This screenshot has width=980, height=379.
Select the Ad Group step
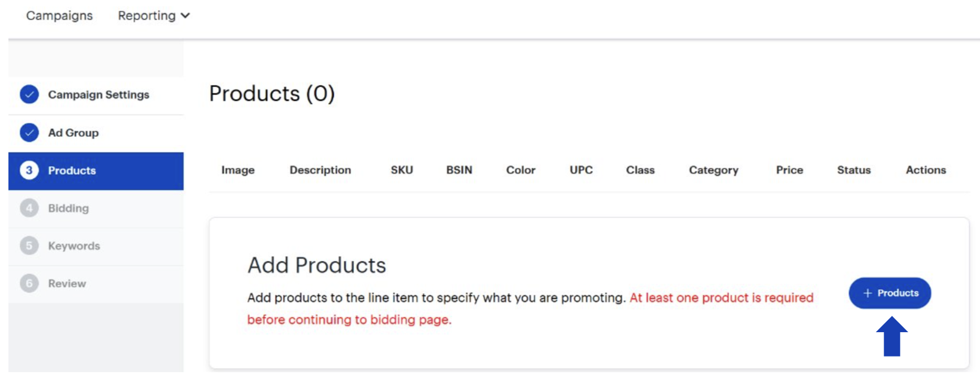[73, 133]
